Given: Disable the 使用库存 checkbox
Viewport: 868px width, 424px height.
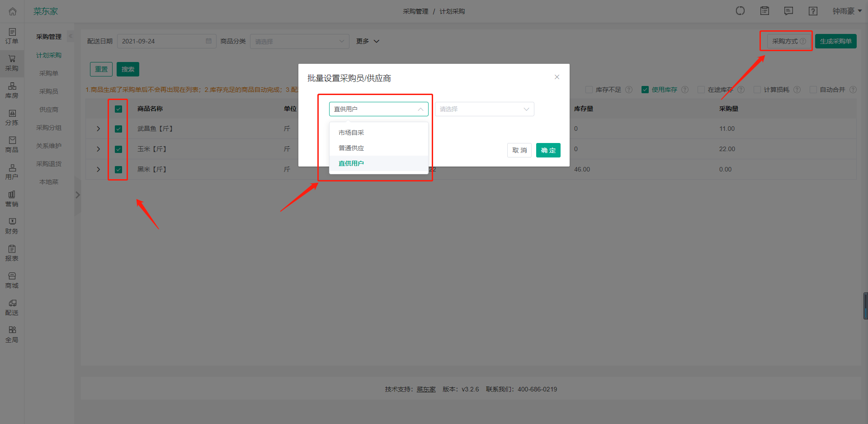Looking at the screenshot, I should pos(645,90).
